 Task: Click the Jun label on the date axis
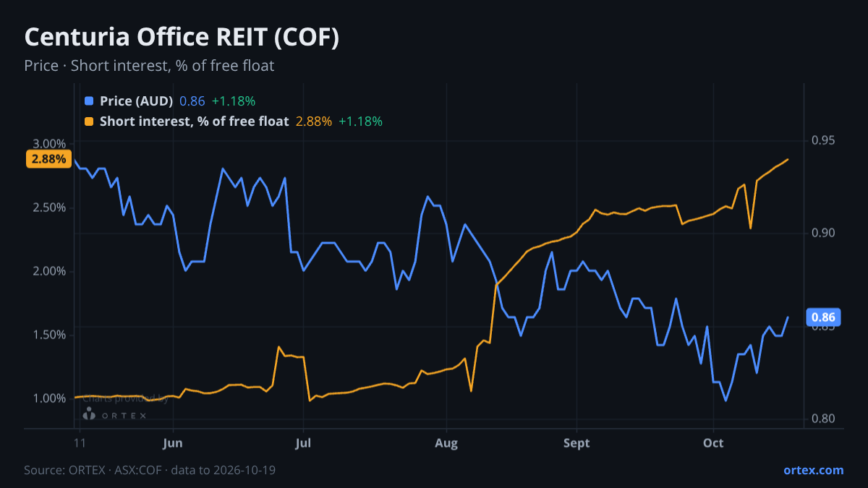[x=172, y=443]
